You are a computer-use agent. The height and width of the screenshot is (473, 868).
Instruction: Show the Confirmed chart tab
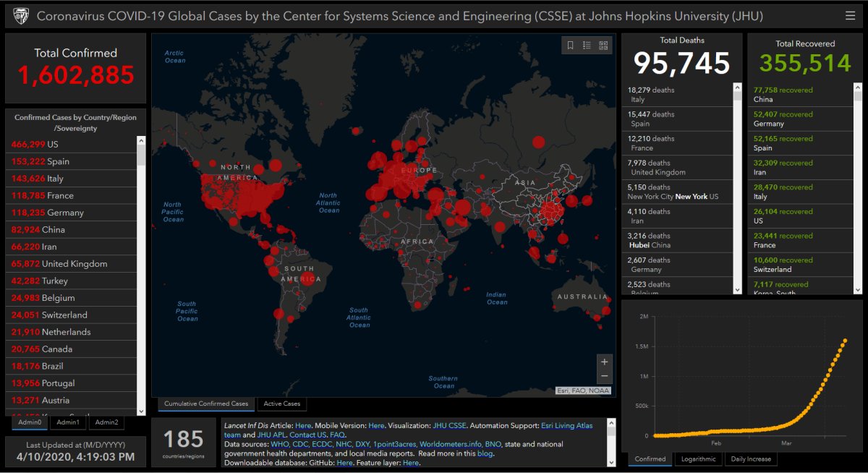click(650, 459)
